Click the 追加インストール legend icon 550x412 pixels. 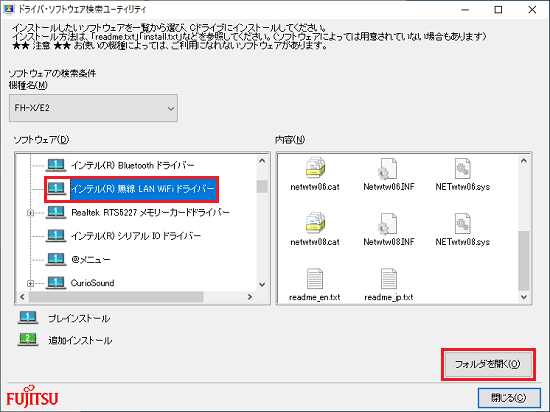point(28,340)
